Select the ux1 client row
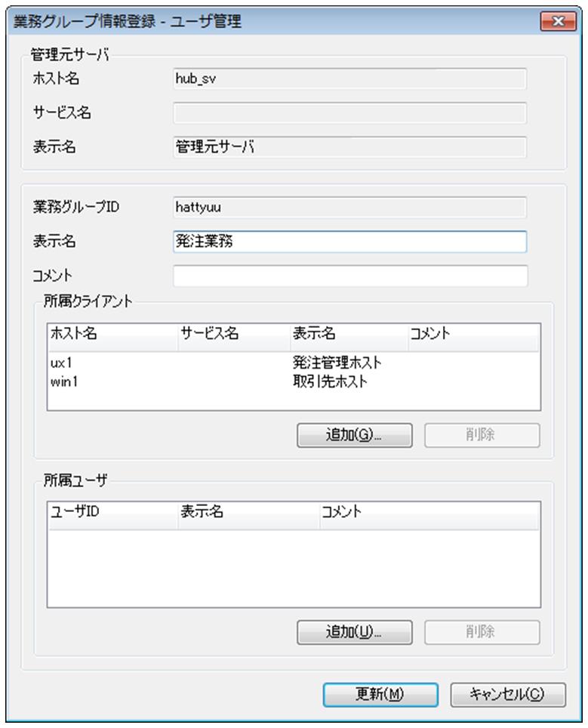The image size is (588, 728). (294, 362)
